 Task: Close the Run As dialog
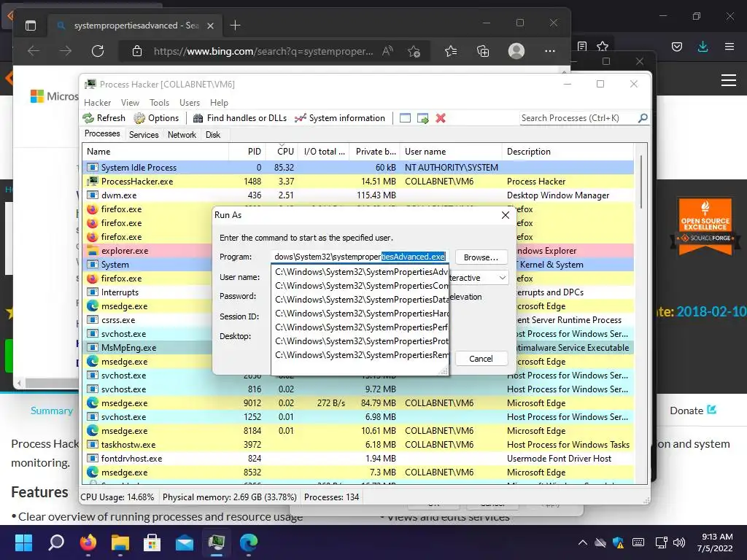tap(506, 215)
